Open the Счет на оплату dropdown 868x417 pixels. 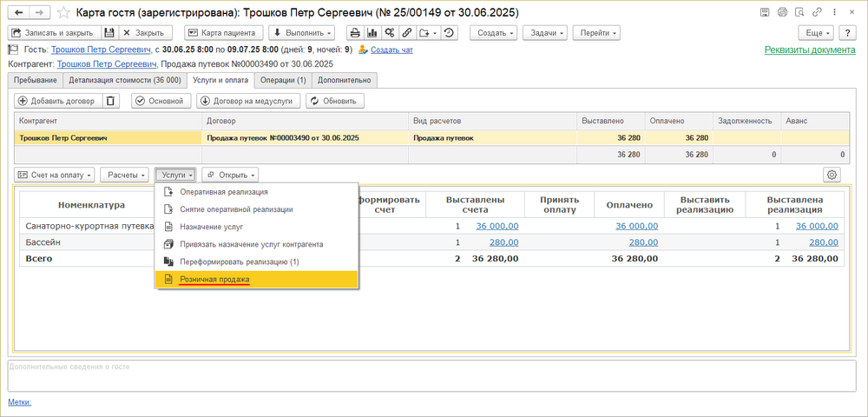pos(55,175)
